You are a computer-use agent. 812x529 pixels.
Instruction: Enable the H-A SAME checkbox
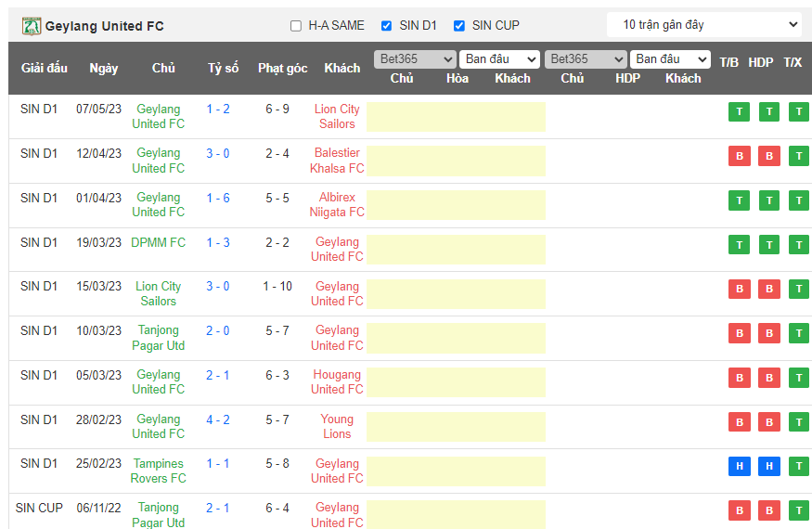coord(296,26)
